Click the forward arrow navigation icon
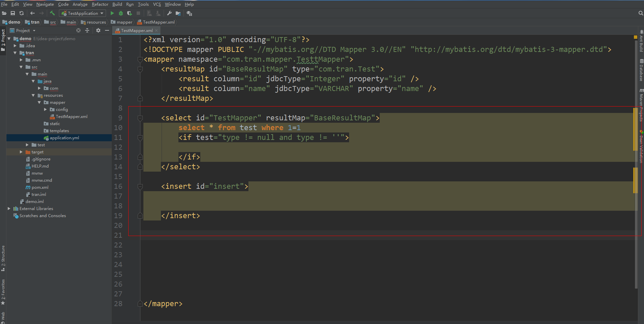 41,13
